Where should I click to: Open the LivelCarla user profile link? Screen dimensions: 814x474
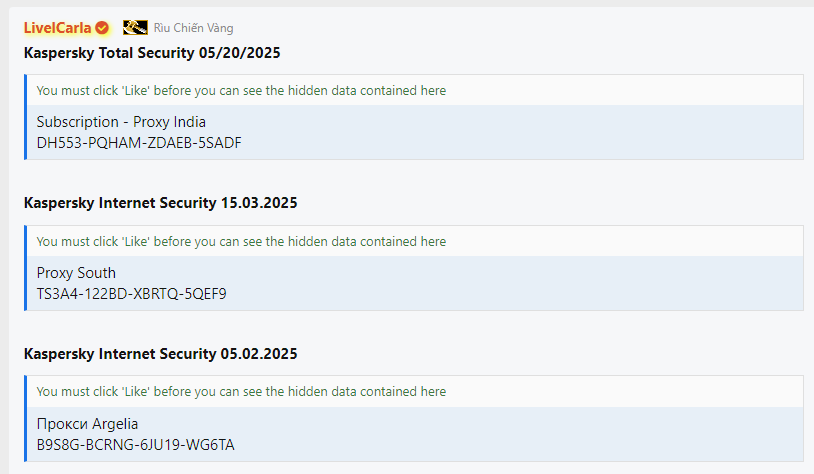point(58,28)
